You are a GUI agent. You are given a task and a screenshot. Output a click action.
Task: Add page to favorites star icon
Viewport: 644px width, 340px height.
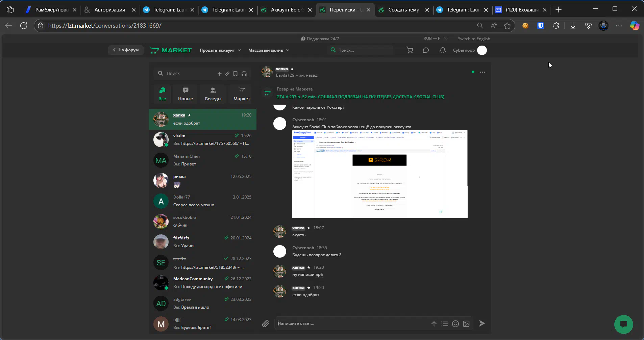pos(507,26)
